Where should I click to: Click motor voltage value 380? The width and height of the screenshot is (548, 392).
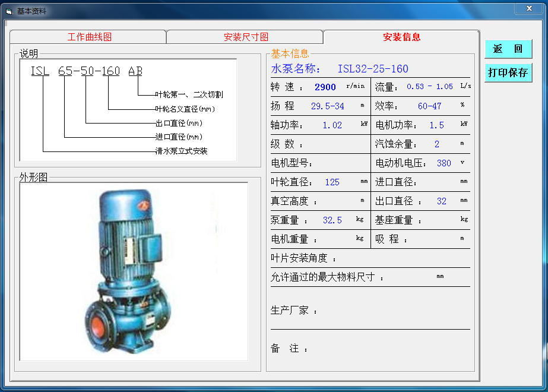(444, 163)
